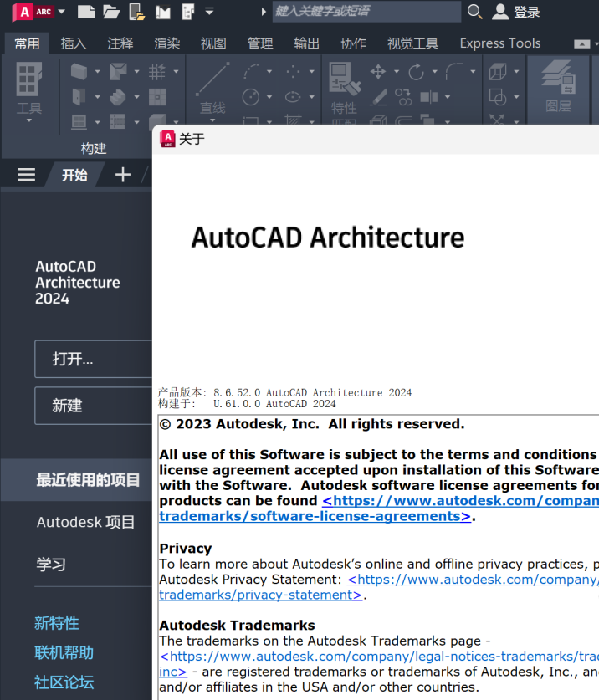Click 登录 to sign in
Viewport: 599px width, 700px height.
point(516,12)
